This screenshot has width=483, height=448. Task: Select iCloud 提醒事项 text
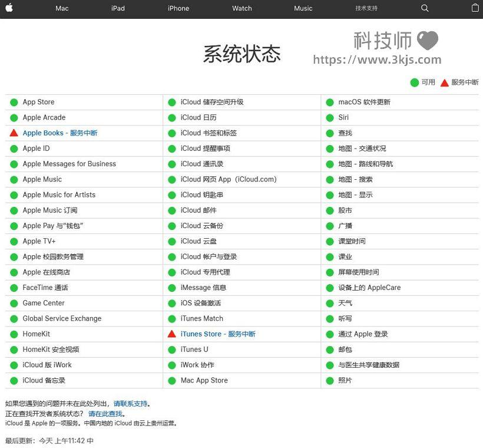[x=206, y=149]
